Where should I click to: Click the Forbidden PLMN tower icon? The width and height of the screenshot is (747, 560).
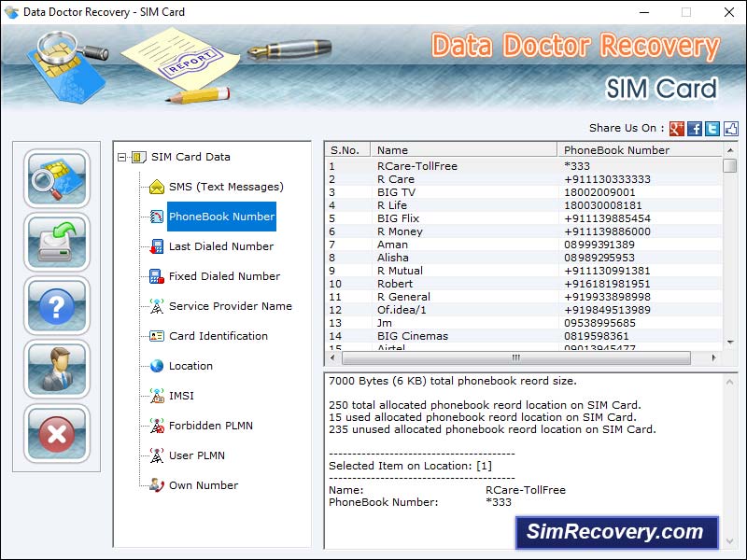coord(157,426)
